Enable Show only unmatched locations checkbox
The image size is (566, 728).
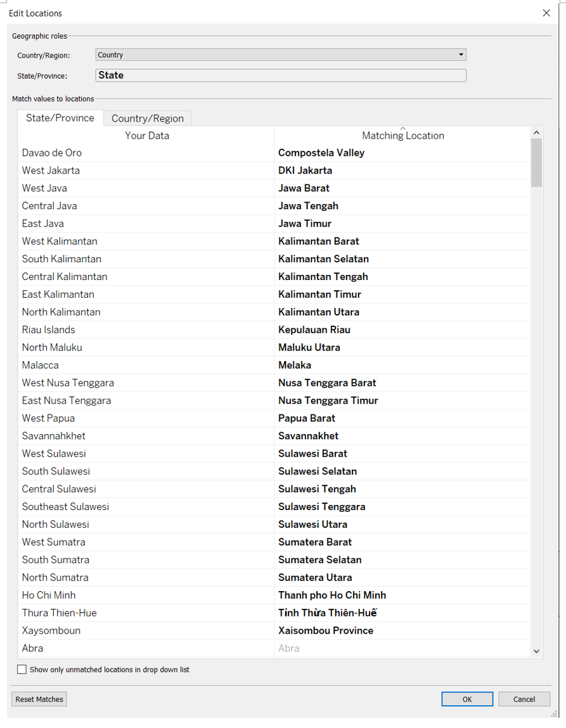click(22, 670)
